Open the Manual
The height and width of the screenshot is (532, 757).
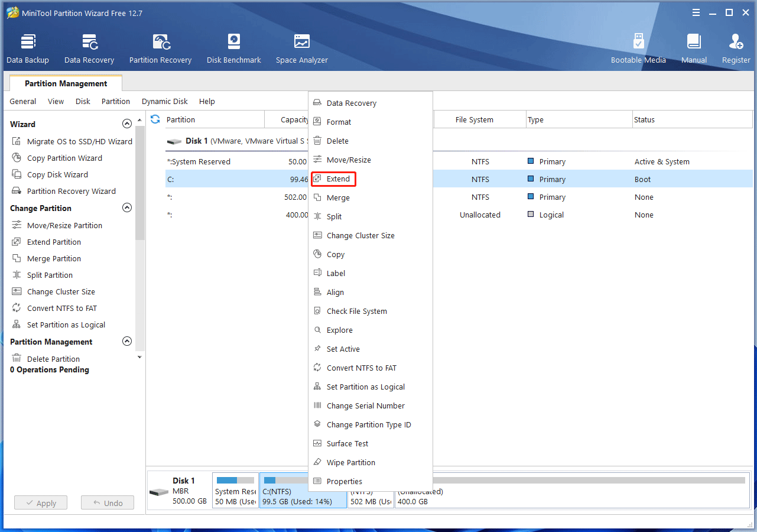694,48
